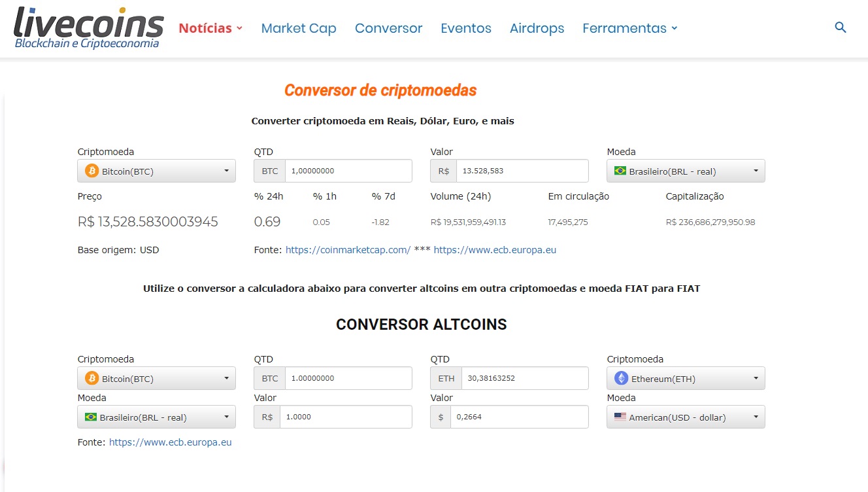Click the livecoins logo

click(88, 27)
